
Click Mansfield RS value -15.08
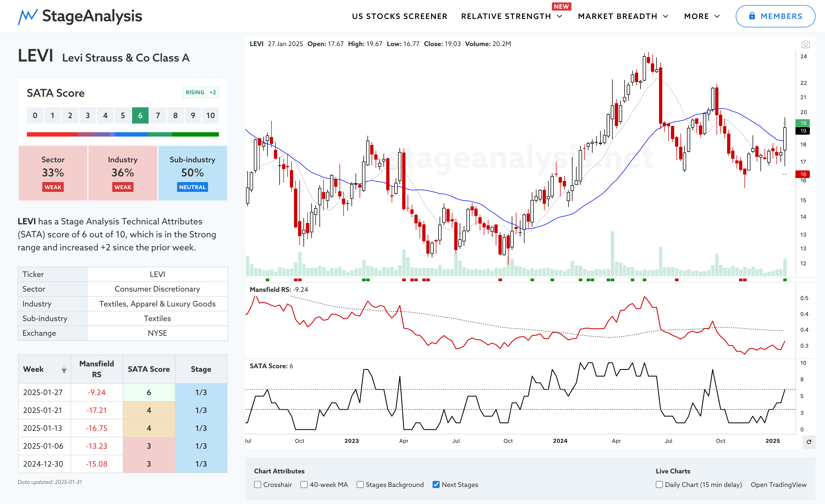point(97,464)
